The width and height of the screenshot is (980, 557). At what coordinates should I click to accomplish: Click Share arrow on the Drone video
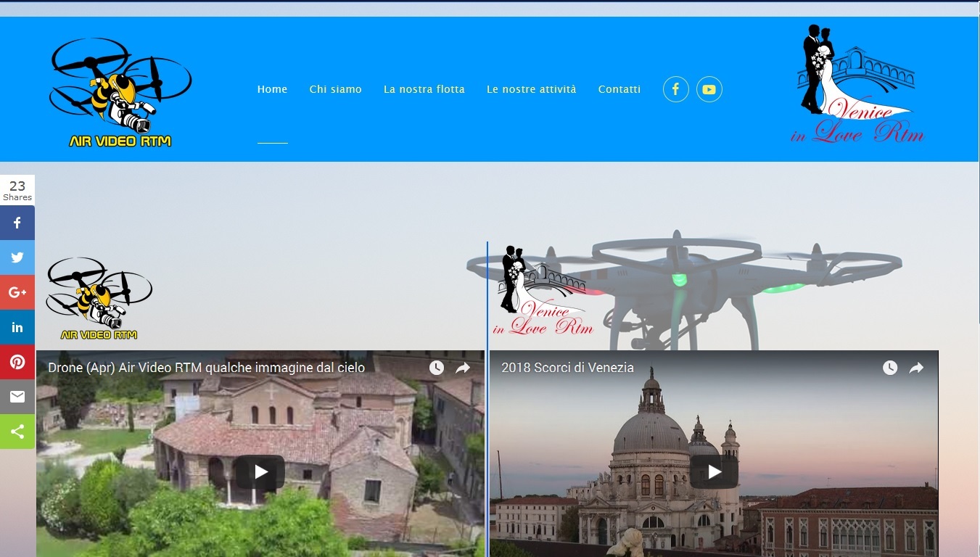tap(463, 368)
